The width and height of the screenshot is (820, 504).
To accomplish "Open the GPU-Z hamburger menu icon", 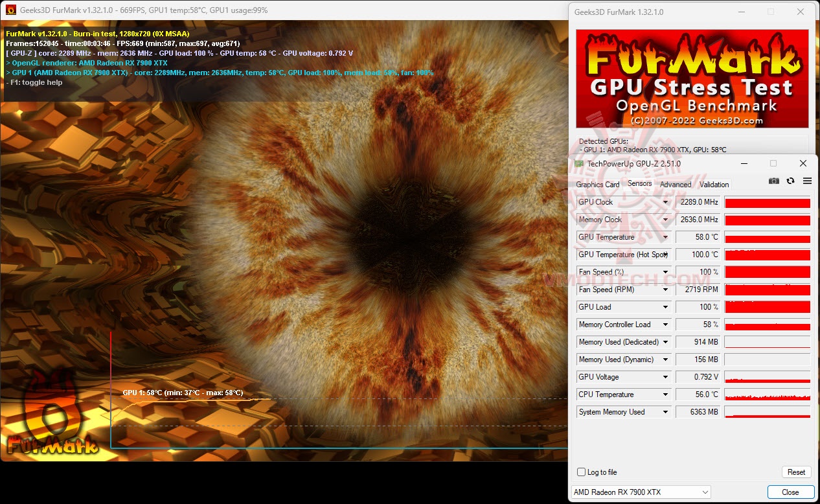I will point(807,181).
